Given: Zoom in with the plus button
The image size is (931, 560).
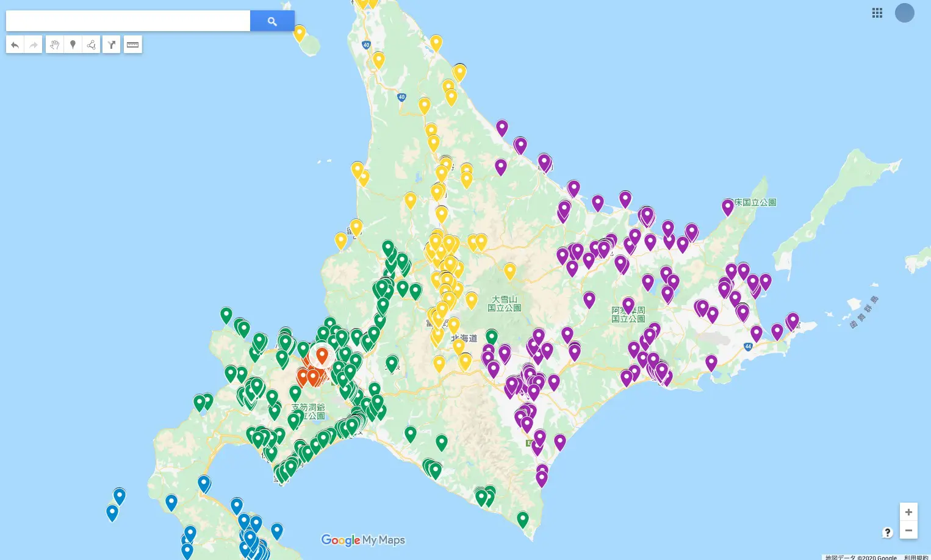Looking at the screenshot, I should point(908,512).
